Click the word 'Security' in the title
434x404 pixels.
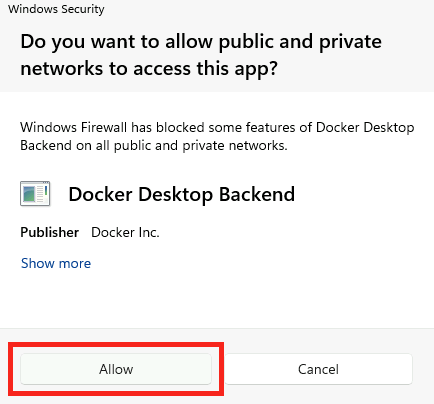(x=83, y=9)
